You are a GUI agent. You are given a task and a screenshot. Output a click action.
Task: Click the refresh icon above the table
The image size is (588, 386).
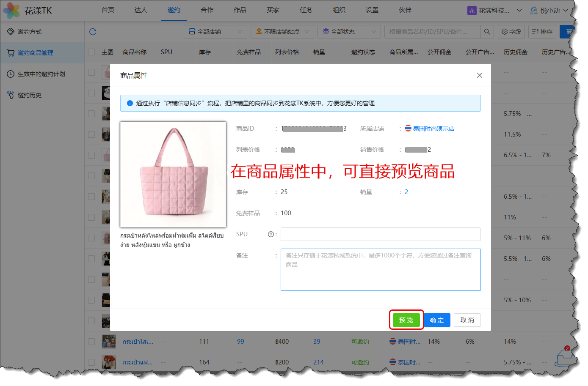coord(93,32)
